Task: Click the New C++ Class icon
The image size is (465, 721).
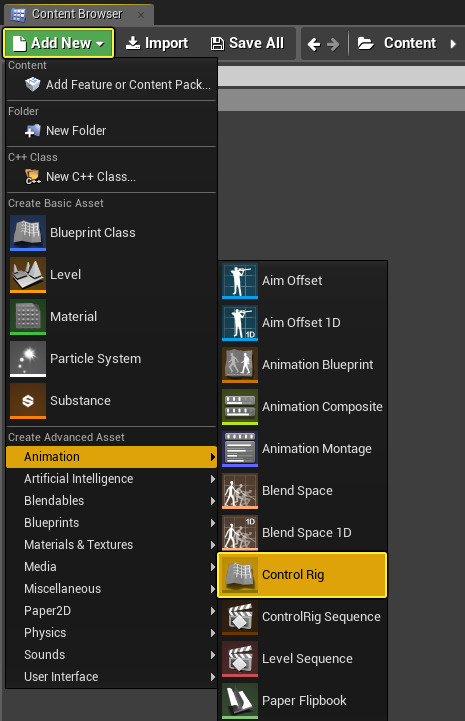Action: pos(32,177)
